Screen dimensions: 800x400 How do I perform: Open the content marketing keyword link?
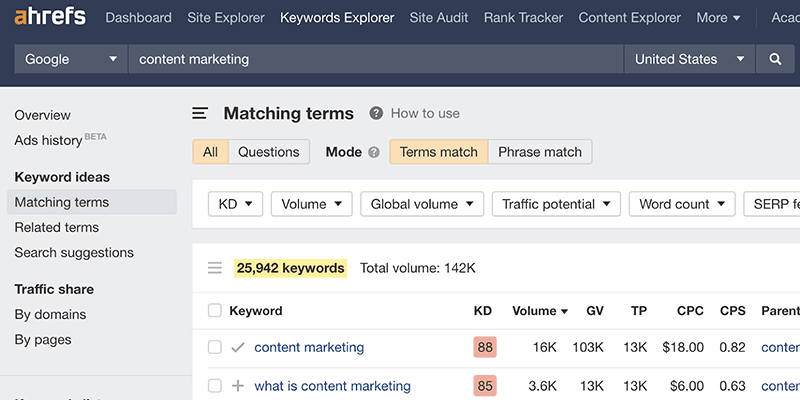tap(309, 347)
